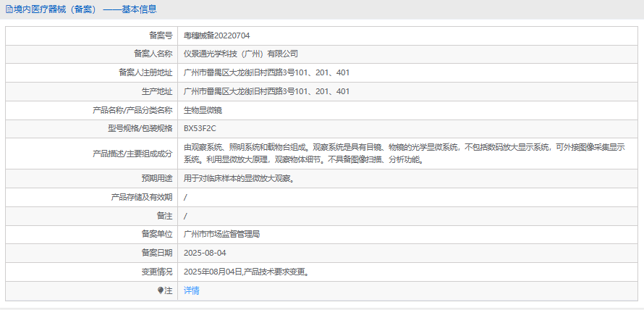644x310 pixels.
Task: Click the 变更情况 field label
Action: click(x=157, y=272)
